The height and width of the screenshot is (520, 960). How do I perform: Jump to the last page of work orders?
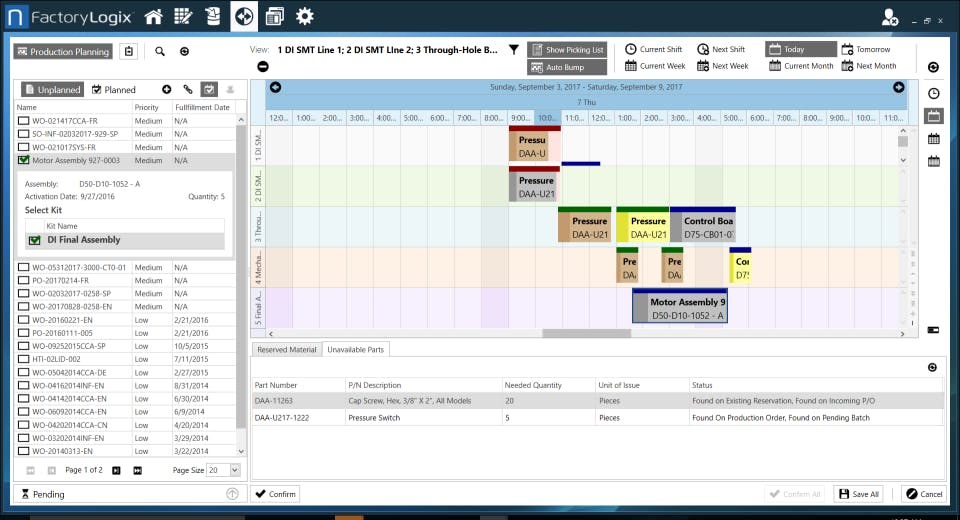coord(137,470)
